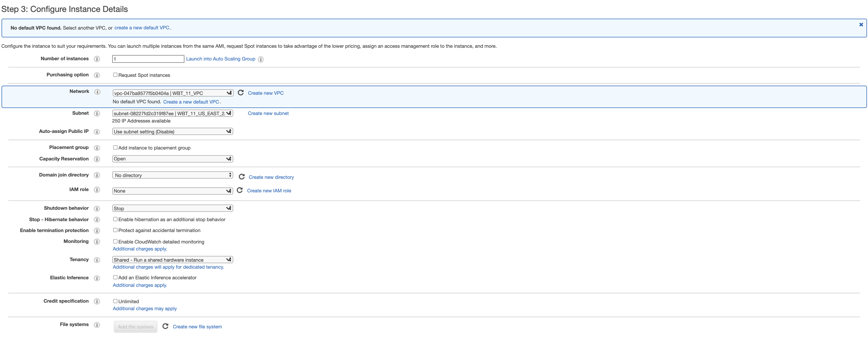
Task: Expand the Tenancy dropdown
Action: click(172, 260)
